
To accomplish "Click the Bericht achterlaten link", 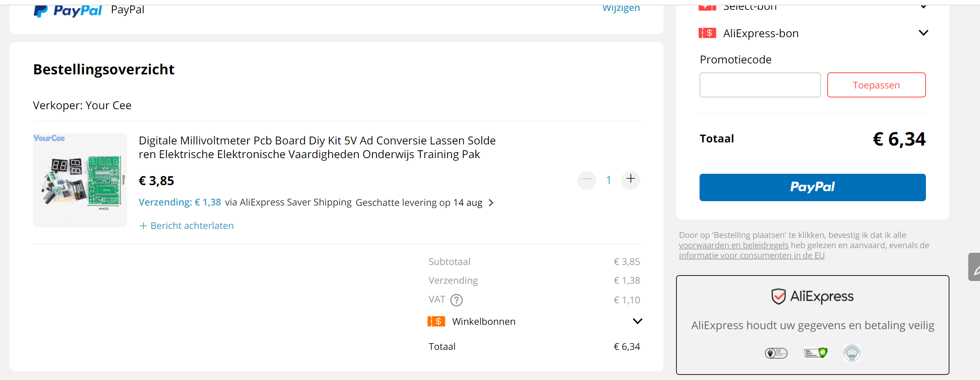I will tap(186, 226).
